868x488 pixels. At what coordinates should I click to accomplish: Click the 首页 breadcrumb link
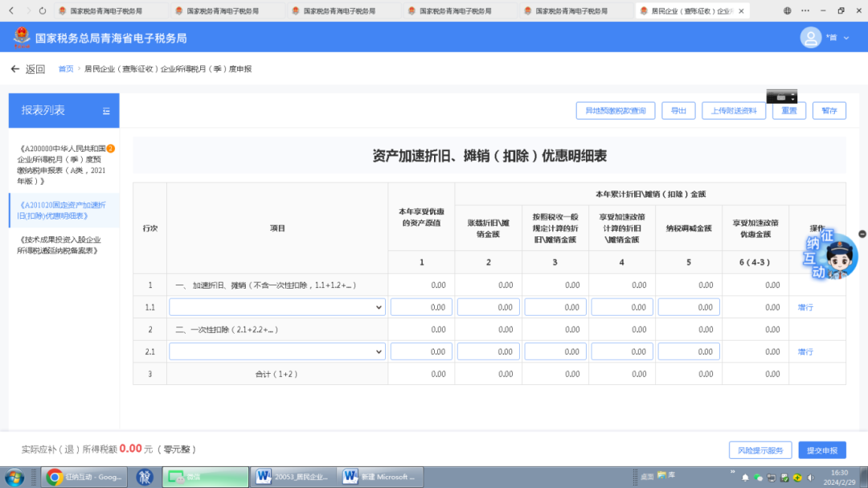pyautogui.click(x=66, y=68)
